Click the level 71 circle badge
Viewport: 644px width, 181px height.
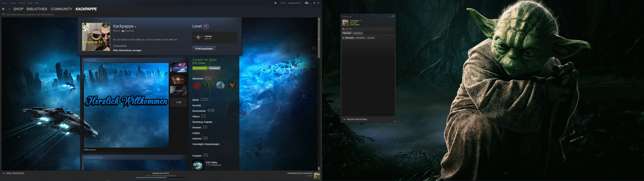coord(206,26)
